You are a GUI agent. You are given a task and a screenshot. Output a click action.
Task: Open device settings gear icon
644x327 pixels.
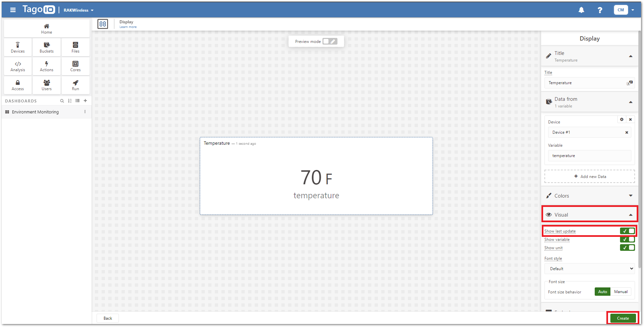[621, 119]
